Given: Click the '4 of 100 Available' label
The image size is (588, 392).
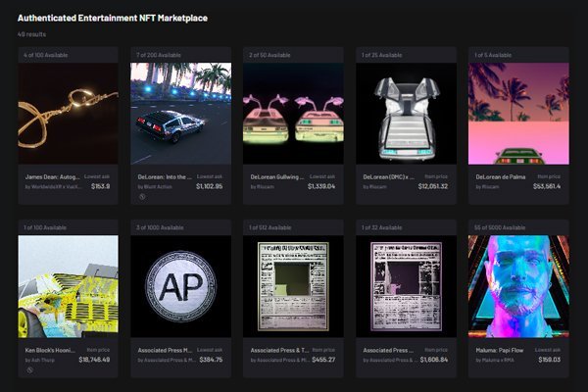Looking at the screenshot, I should pos(45,55).
